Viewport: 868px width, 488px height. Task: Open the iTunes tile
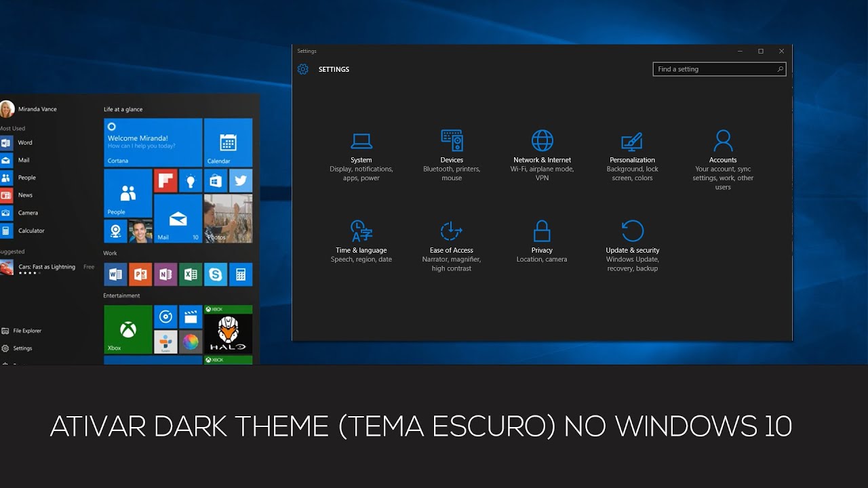tap(165, 342)
